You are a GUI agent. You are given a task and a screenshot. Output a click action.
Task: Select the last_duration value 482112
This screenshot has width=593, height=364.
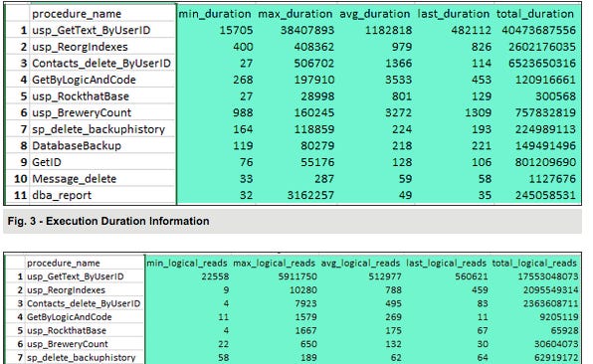[x=472, y=30]
